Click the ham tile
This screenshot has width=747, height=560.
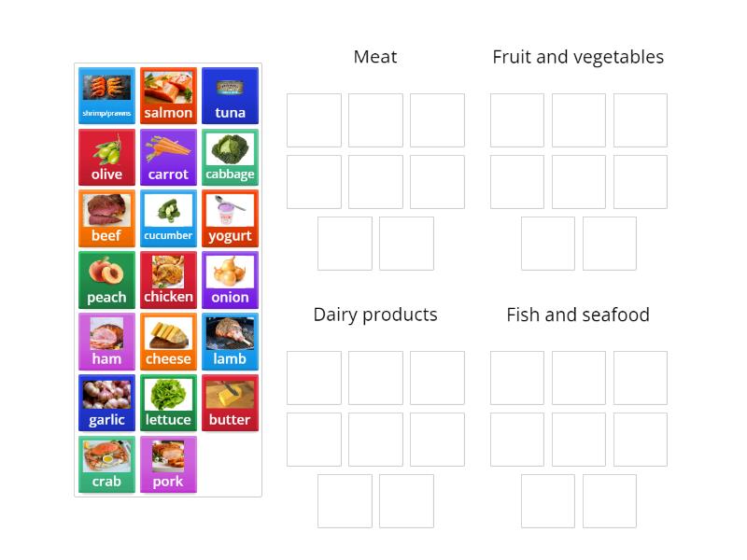point(106,342)
